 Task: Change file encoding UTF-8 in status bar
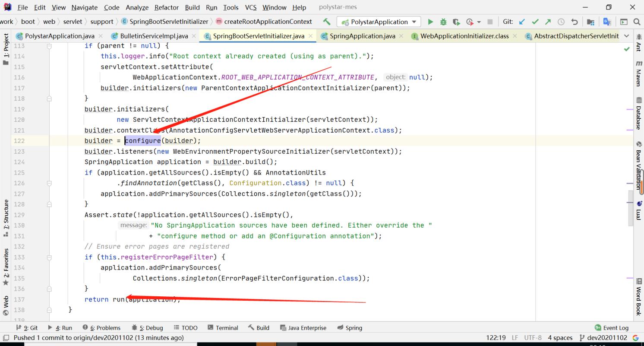533,338
